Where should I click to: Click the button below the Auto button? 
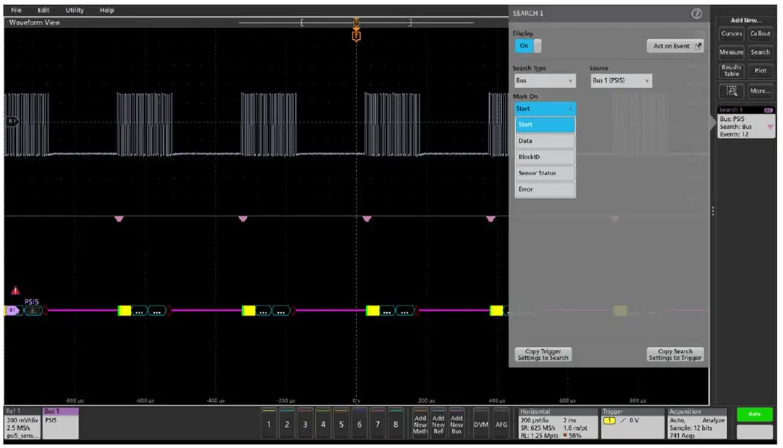tap(755, 433)
